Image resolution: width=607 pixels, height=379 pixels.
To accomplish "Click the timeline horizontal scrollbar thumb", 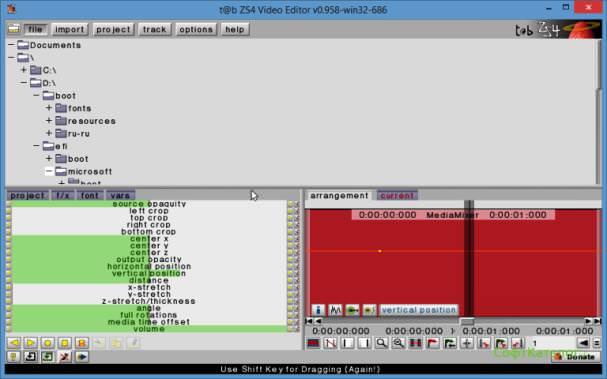I will coord(467,321).
